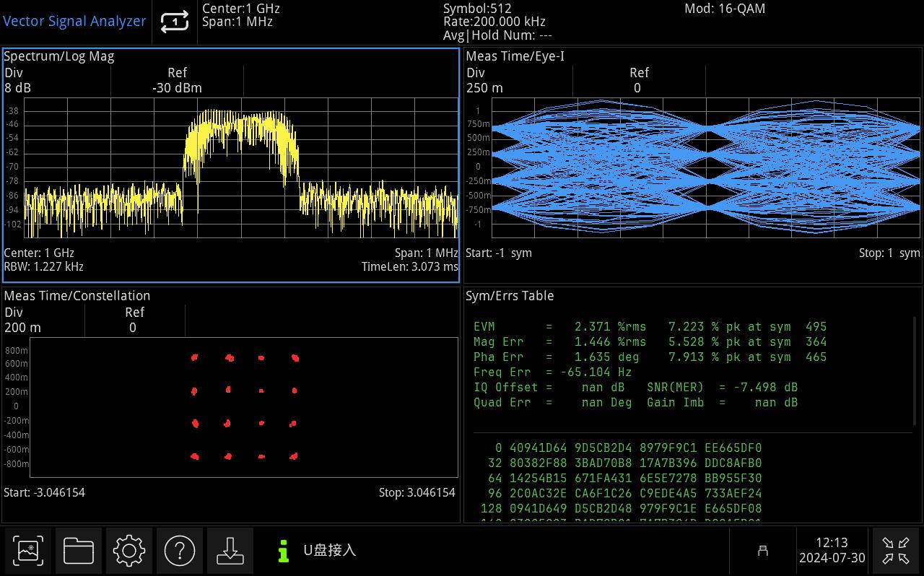Click the Vector Signal Analyzer title
Viewport: 924px width, 576px height.
[x=74, y=21]
